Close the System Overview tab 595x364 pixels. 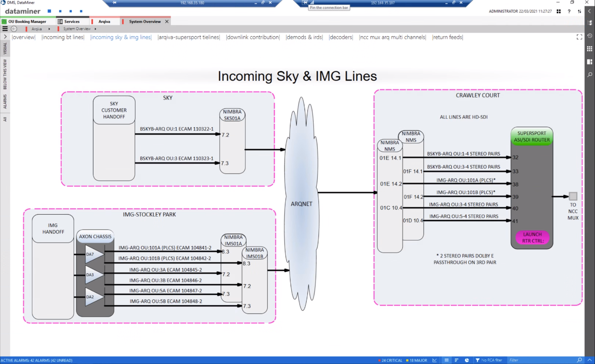click(167, 22)
